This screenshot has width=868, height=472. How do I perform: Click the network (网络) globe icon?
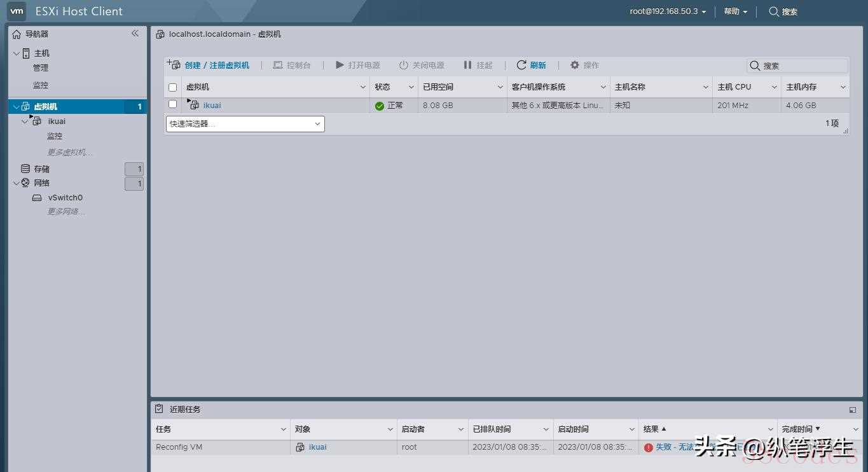click(x=25, y=183)
